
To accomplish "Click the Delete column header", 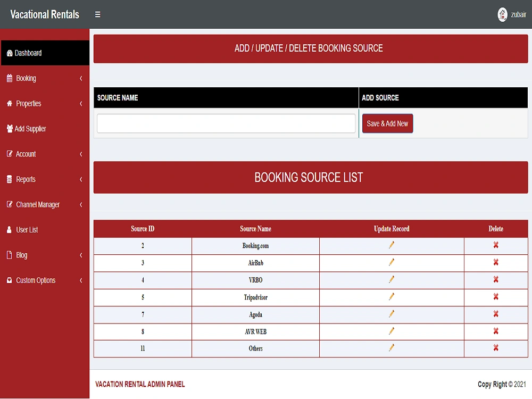I will [496, 229].
